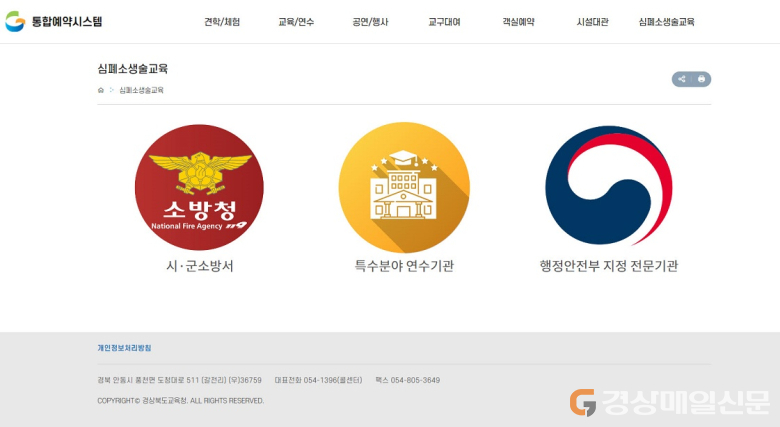Open the 시설대관 menu item
Viewport: 780px width, 427px height.
coord(592,22)
